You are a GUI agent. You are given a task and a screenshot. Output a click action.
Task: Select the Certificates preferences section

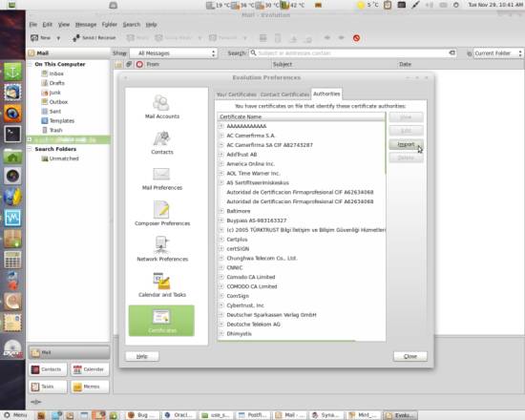click(161, 321)
